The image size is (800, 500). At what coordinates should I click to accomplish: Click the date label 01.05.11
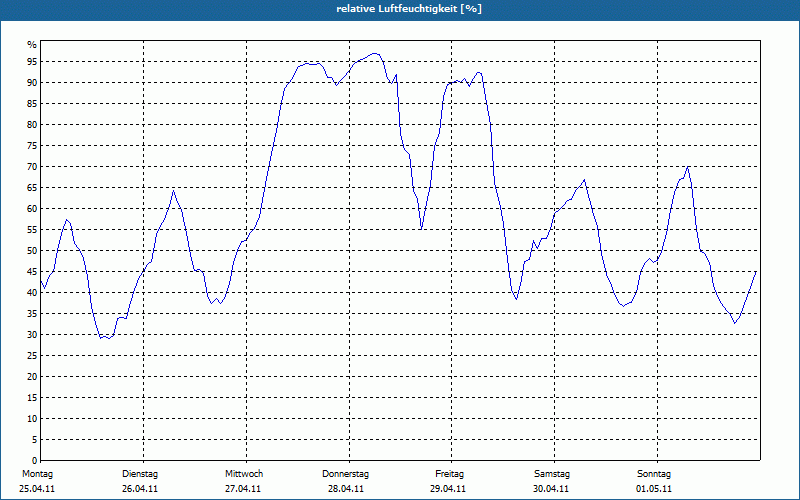tap(654, 489)
